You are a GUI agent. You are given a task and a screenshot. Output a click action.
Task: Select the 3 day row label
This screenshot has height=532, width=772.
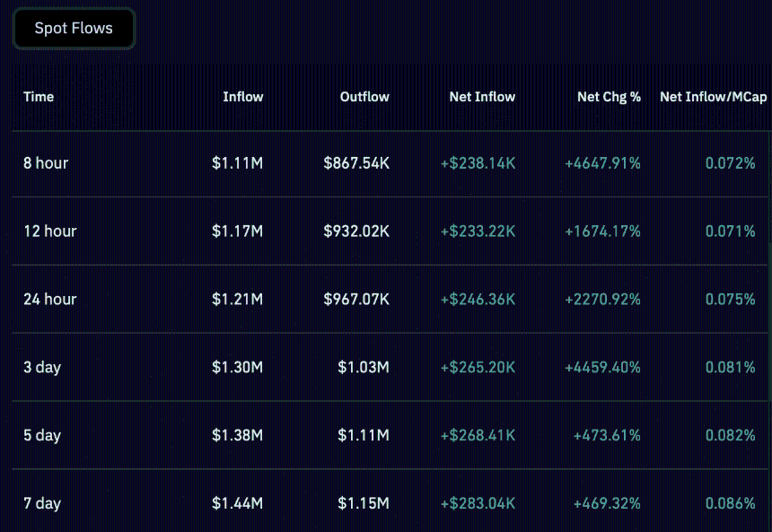pos(42,367)
